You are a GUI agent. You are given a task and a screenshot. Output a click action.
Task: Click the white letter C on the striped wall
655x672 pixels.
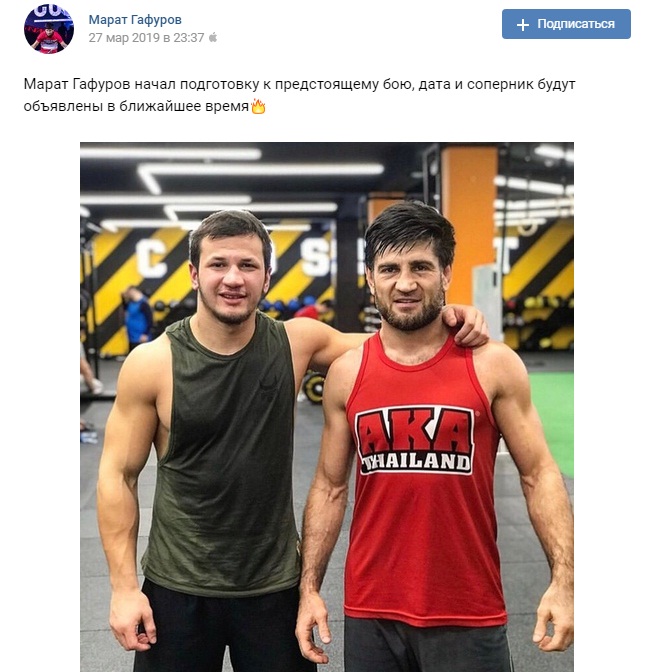(151, 257)
